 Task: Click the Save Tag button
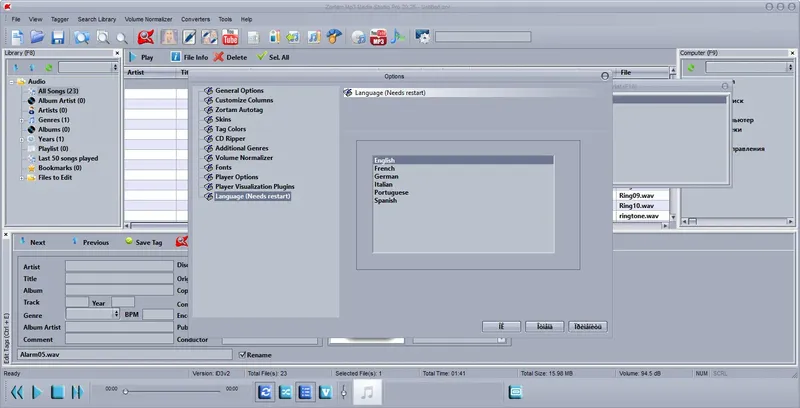[144, 242]
